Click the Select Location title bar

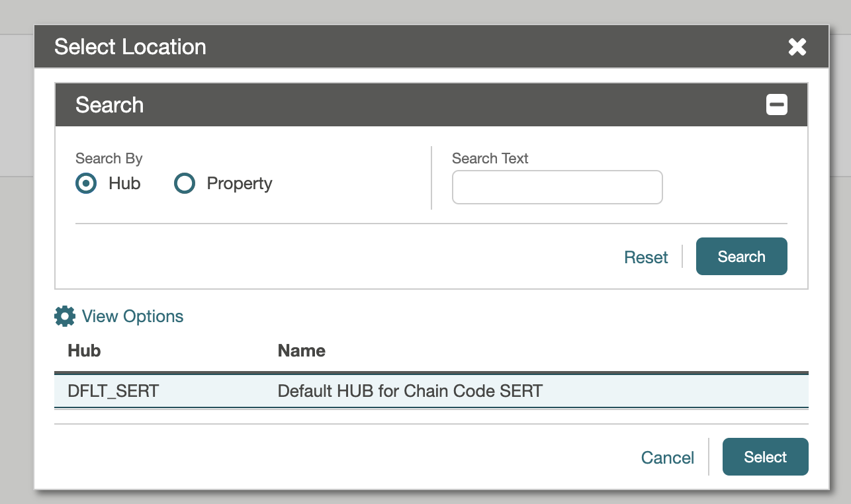(x=431, y=47)
